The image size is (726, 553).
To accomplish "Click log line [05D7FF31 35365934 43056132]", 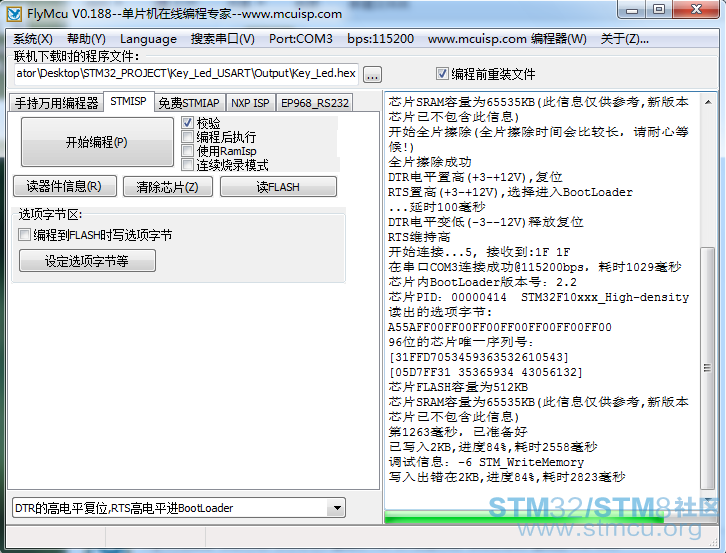I will point(485,372).
